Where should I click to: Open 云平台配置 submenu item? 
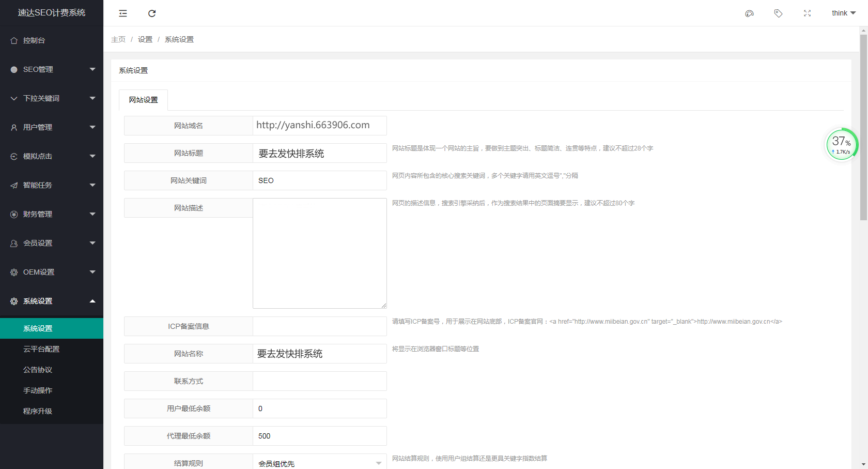41,349
